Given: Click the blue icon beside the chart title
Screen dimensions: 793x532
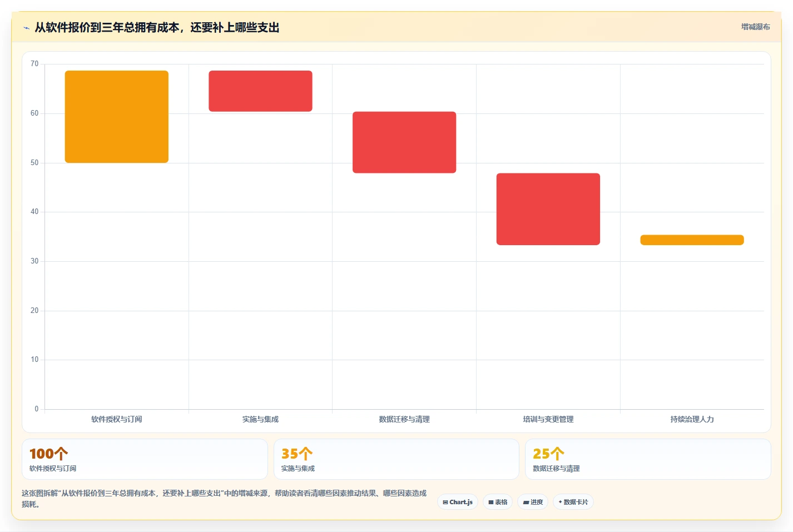Looking at the screenshot, I should (x=26, y=28).
